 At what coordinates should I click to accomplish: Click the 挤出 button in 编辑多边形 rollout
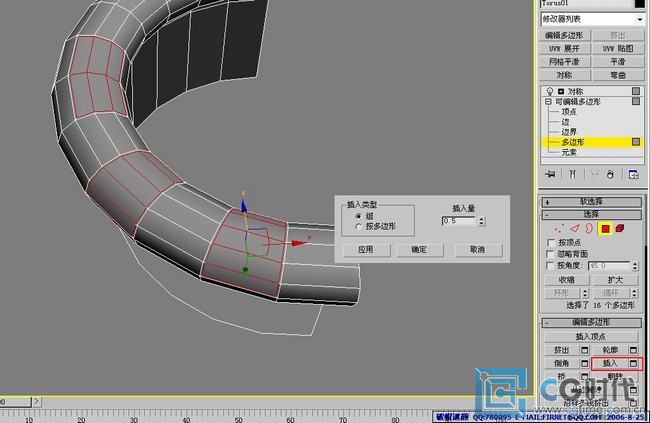tap(562, 350)
